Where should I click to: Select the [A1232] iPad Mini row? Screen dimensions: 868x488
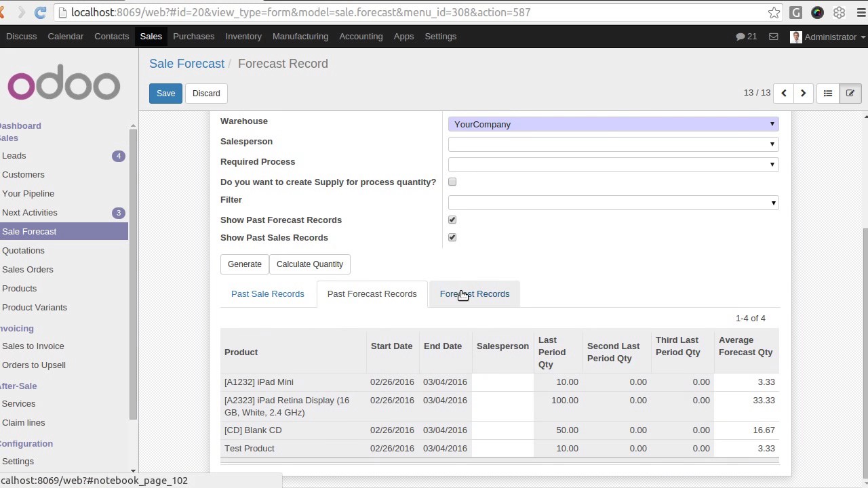[x=500, y=382]
